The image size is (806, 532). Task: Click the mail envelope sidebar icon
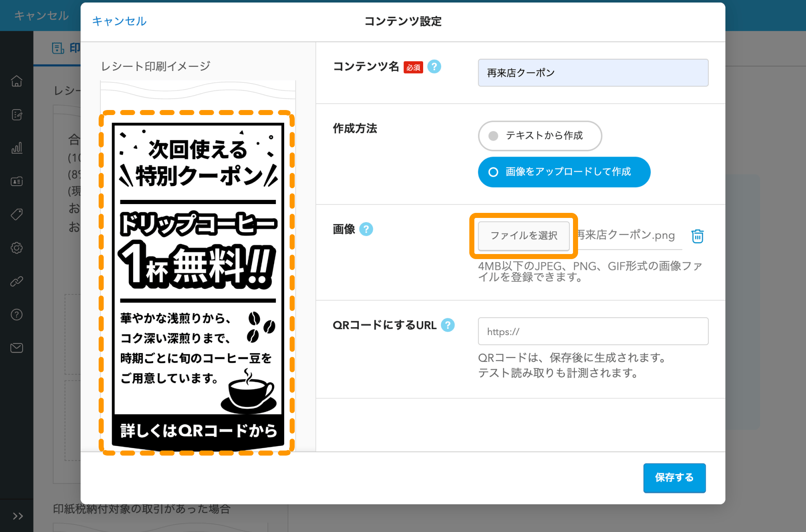(x=17, y=348)
